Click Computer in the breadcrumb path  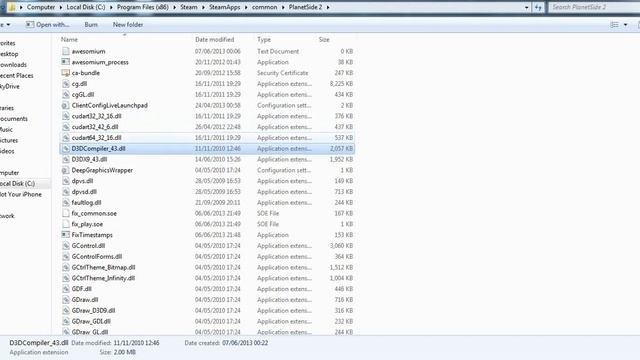(41, 7)
